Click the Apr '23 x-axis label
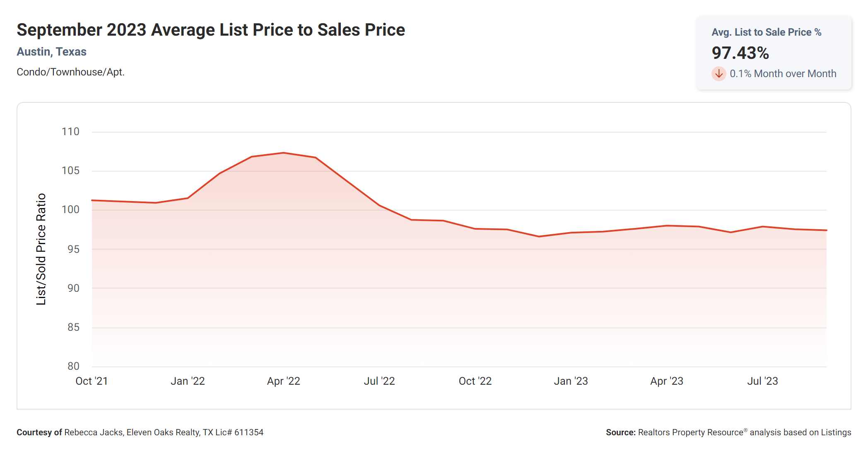The width and height of the screenshot is (868, 456). (x=667, y=381)
